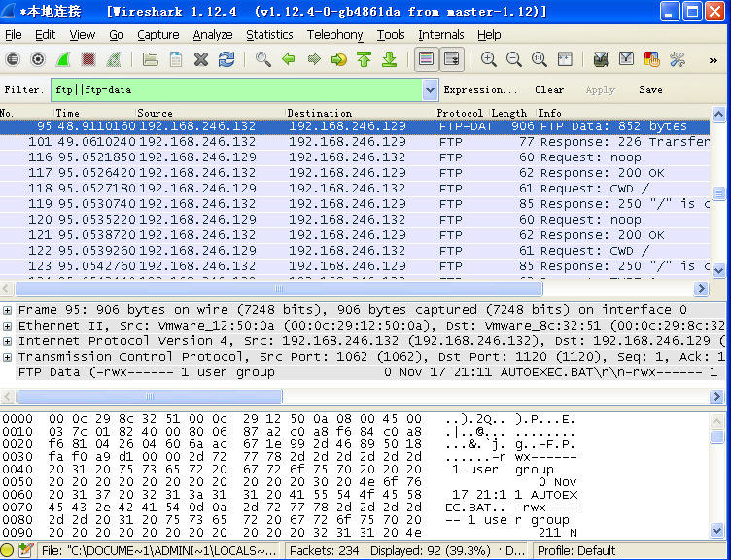The width and height of the screenshot is (731, 560).
Task: Reset zoom to normal size
Action: pyautogui.click(x=540, y=59)
